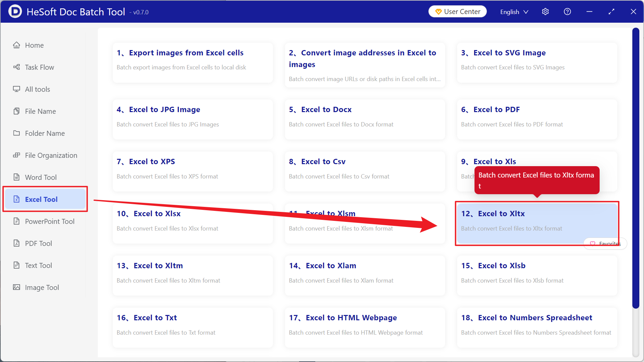Go to the Folder Name section

46,133
